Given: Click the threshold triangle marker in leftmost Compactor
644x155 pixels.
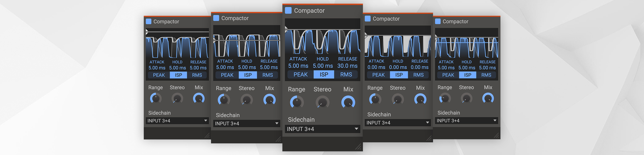Looking at the screenshot, I should pyautogui.click(x=147, y=32).
